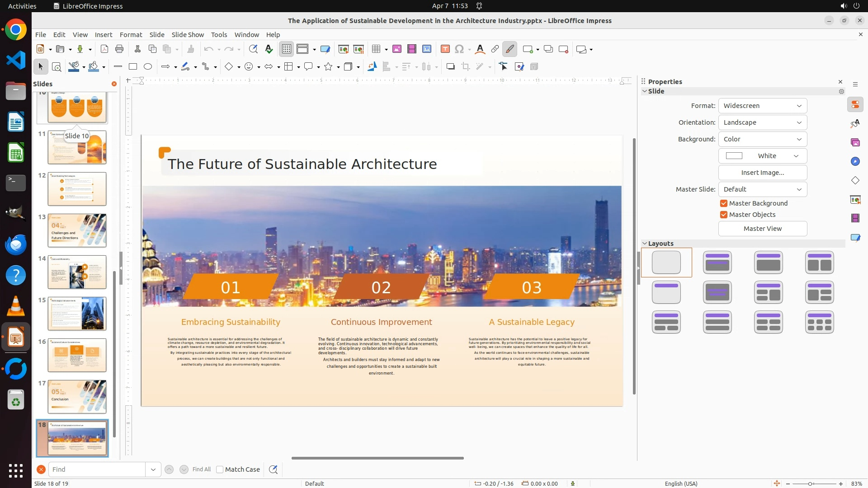Click the Insert Image toolbar icon
868x488 pixels.
[397, 49]
